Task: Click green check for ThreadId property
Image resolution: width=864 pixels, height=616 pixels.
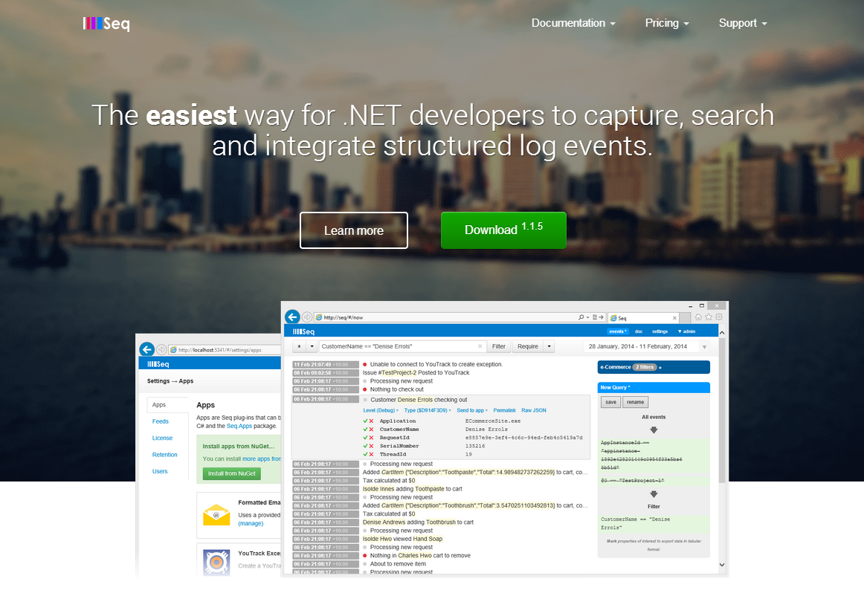Action: tap(365, 454)
